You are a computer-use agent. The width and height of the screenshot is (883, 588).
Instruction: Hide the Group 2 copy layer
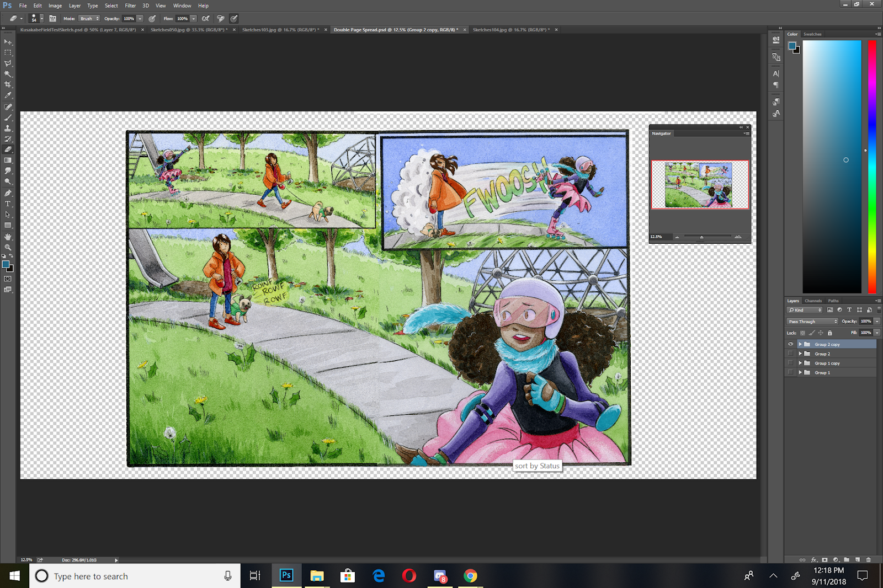(x=790, y=344)
